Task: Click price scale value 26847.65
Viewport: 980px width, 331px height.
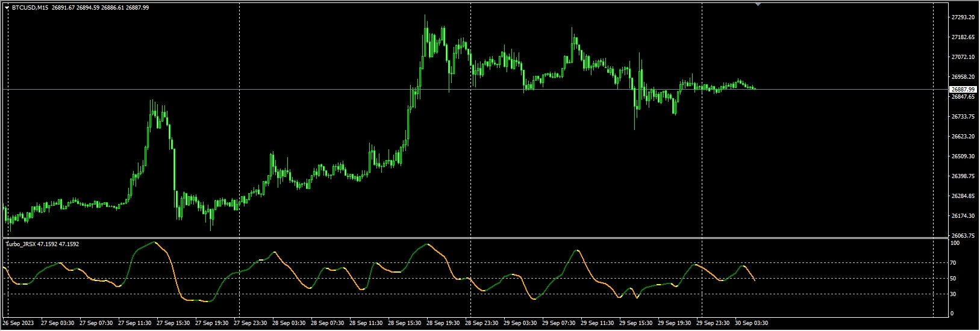Action: click(963, 97)
